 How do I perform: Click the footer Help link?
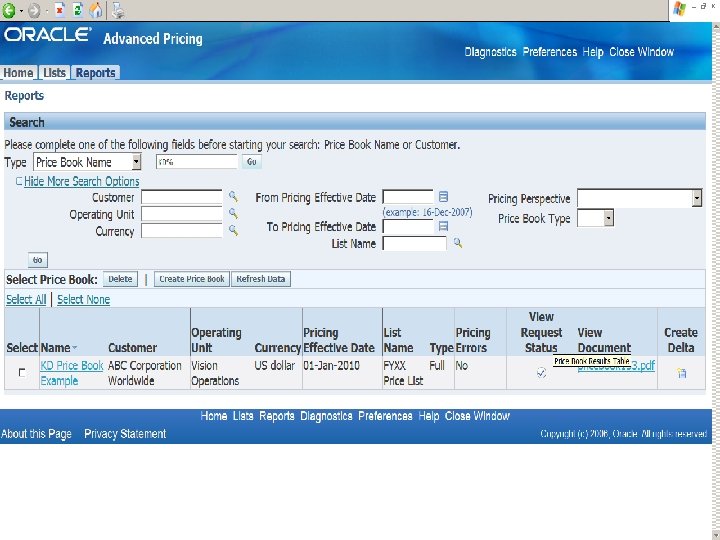pos(428,416)
